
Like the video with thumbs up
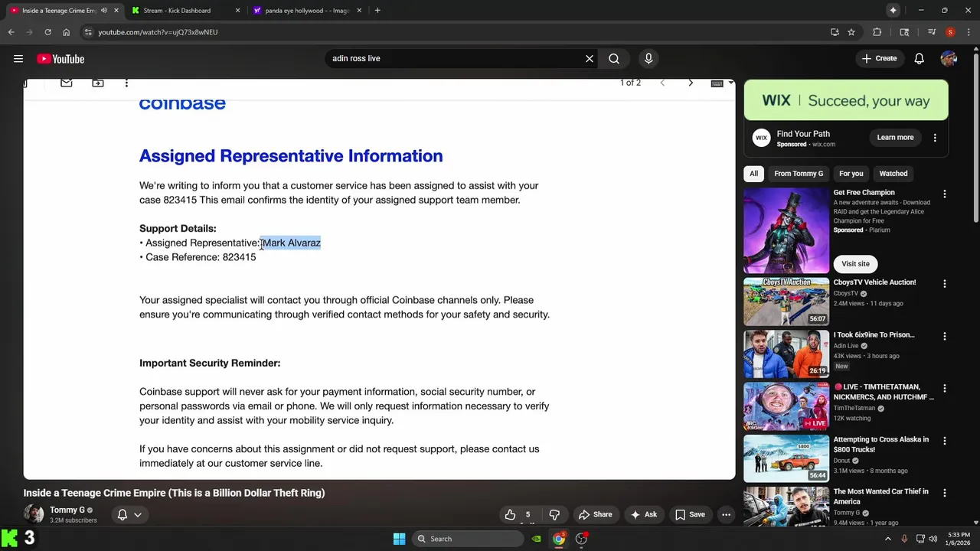pos(510,514)
